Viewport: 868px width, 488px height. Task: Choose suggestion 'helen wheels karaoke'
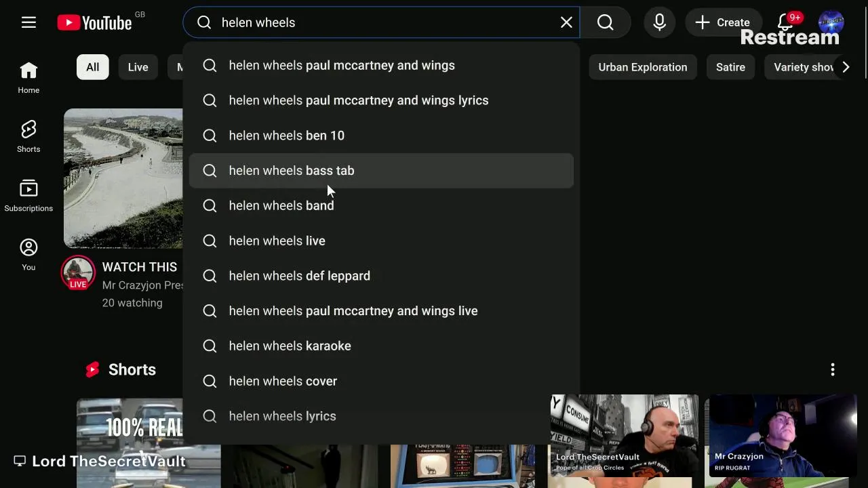[x=381, y=346]
